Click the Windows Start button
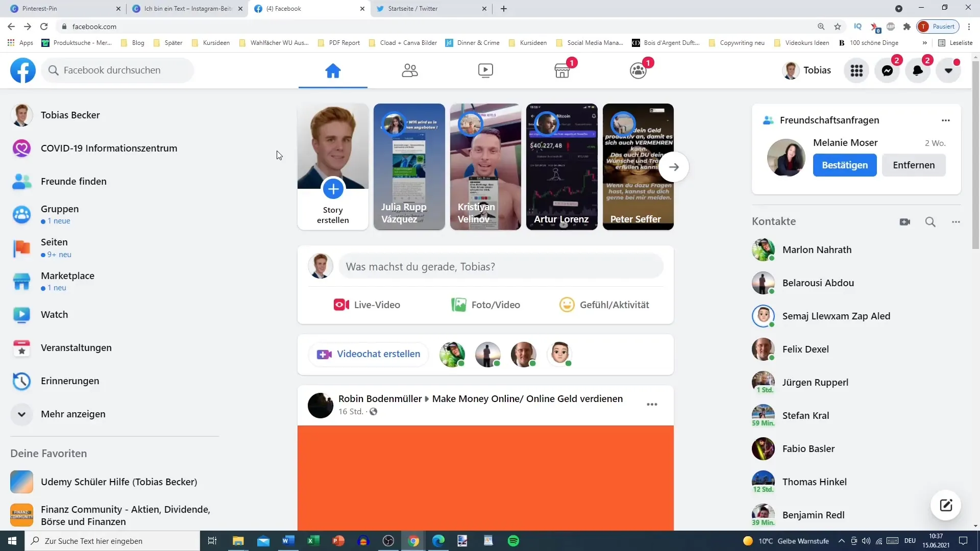This screenshot has height=551, width=980. click(x=12, y=541)
